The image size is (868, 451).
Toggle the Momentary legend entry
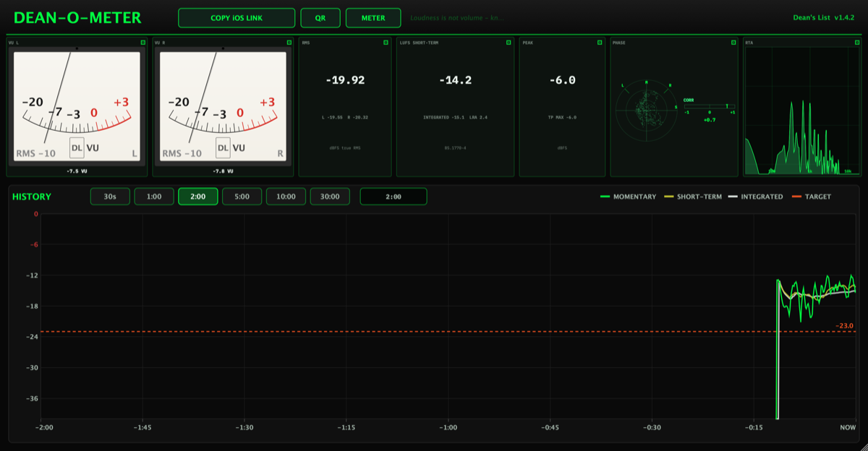629,197
